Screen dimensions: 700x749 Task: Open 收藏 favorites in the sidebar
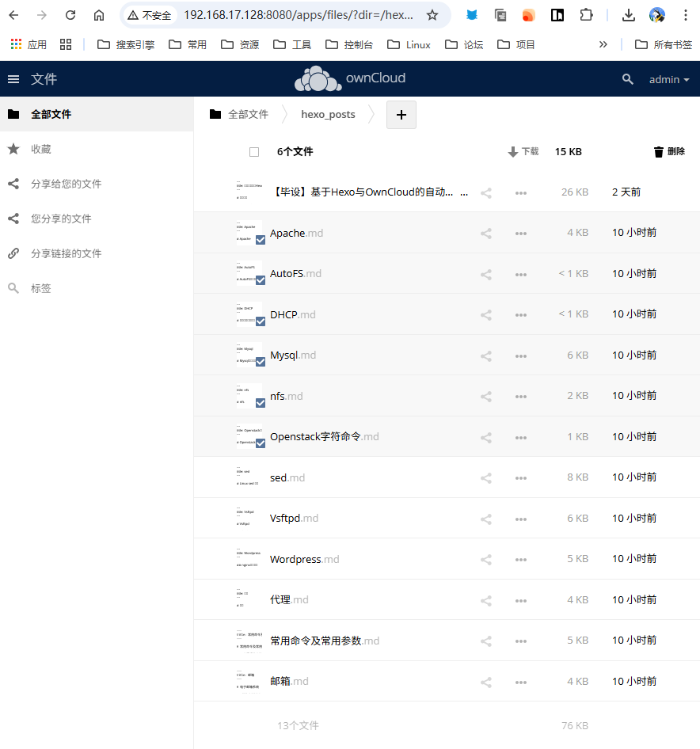[97, 149]
